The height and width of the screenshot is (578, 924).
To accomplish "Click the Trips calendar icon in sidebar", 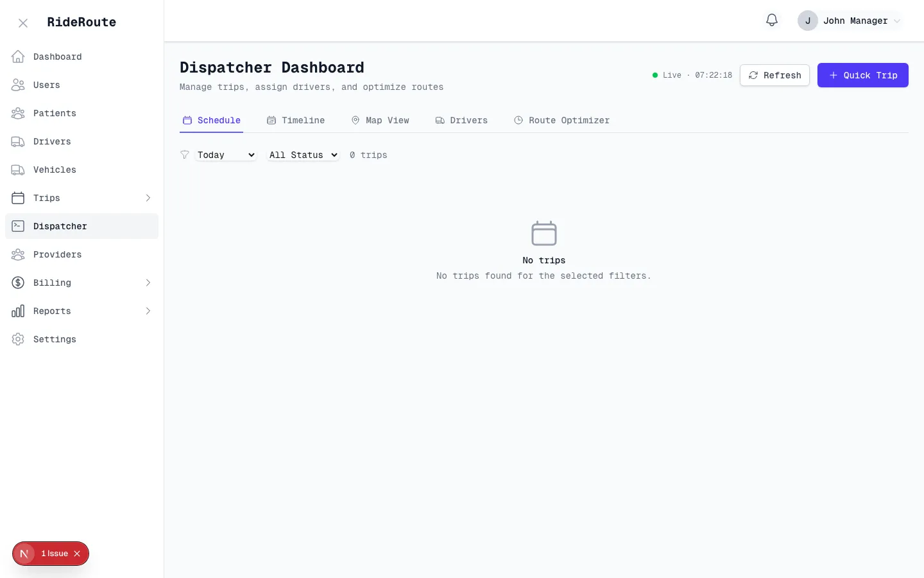I will pyautogui.click(x=18, y=198).
